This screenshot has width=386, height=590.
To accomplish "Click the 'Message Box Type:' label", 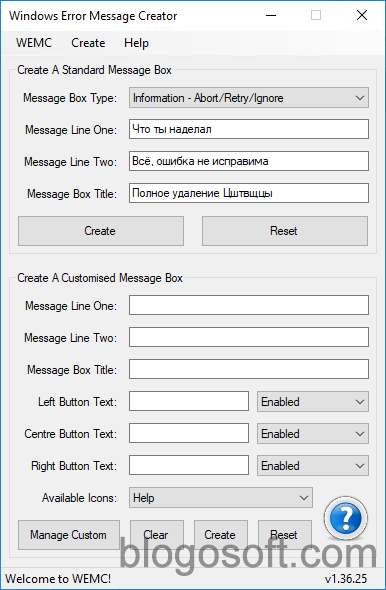I will [70, 98].
